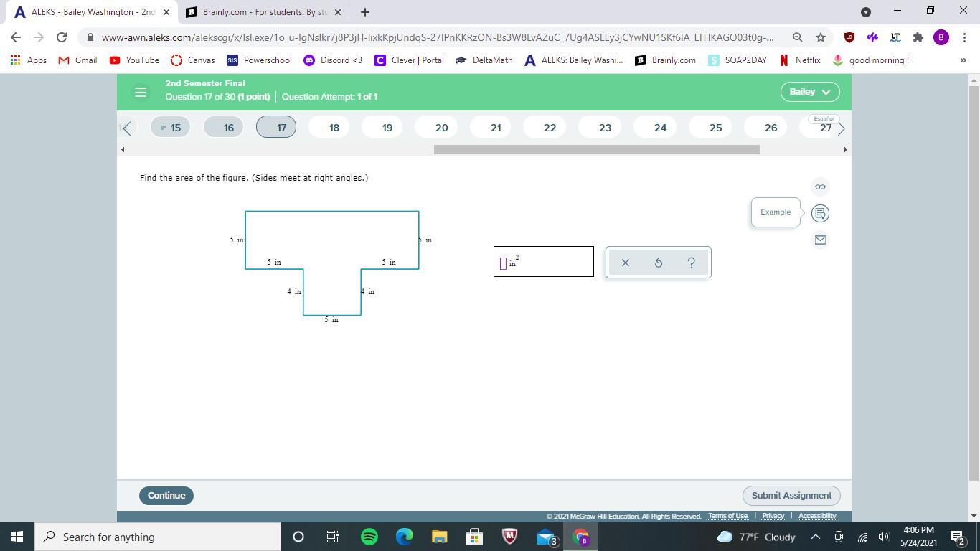
Task: Click the browser address bar URL
Action: pos(438,37)
